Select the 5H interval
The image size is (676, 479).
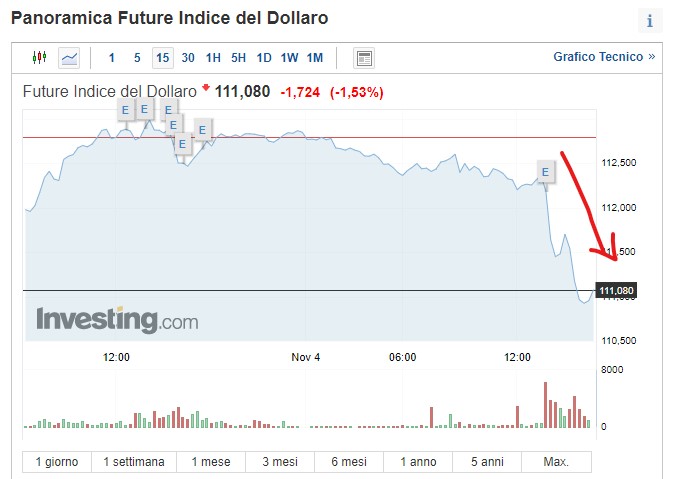238,58
